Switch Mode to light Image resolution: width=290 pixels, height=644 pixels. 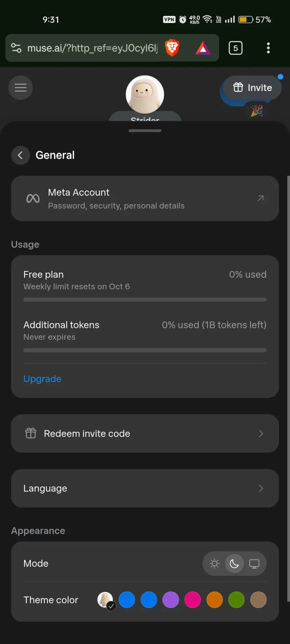coord(214,563)
